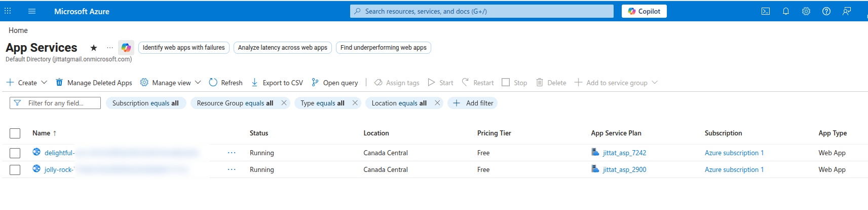Focus the global search resources box
Viewport: 868px width, 210px height.
482,11
